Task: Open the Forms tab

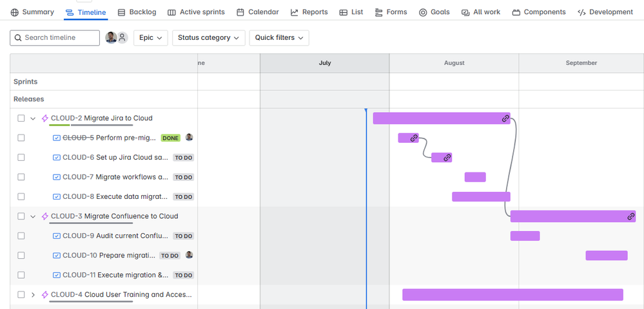Action: (x=391, y=12)
